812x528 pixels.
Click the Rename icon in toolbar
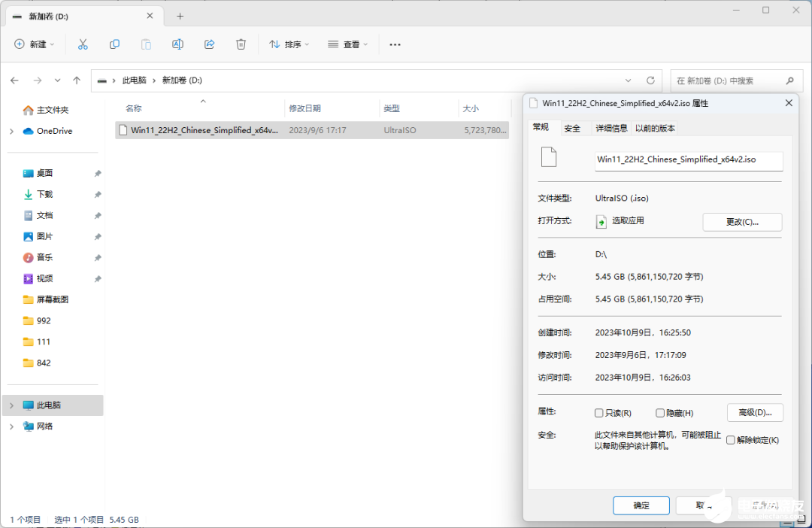point(177,44)
